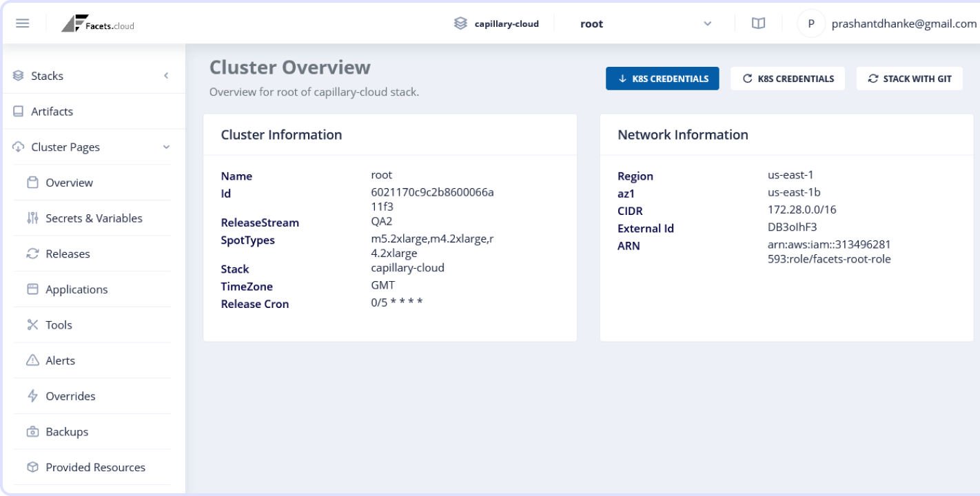Click the Stacks layers icon in sidebar
980x496 pixels.
point(19,76)
